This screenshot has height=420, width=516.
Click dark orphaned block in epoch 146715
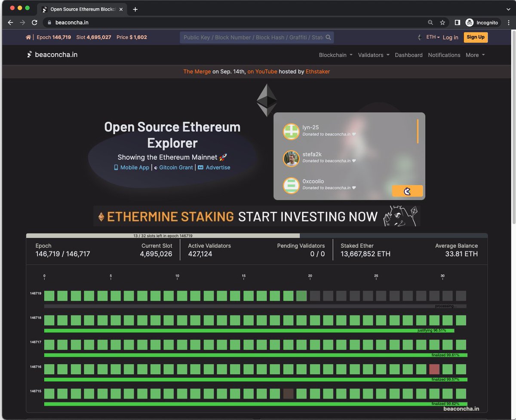pos(289,394)
